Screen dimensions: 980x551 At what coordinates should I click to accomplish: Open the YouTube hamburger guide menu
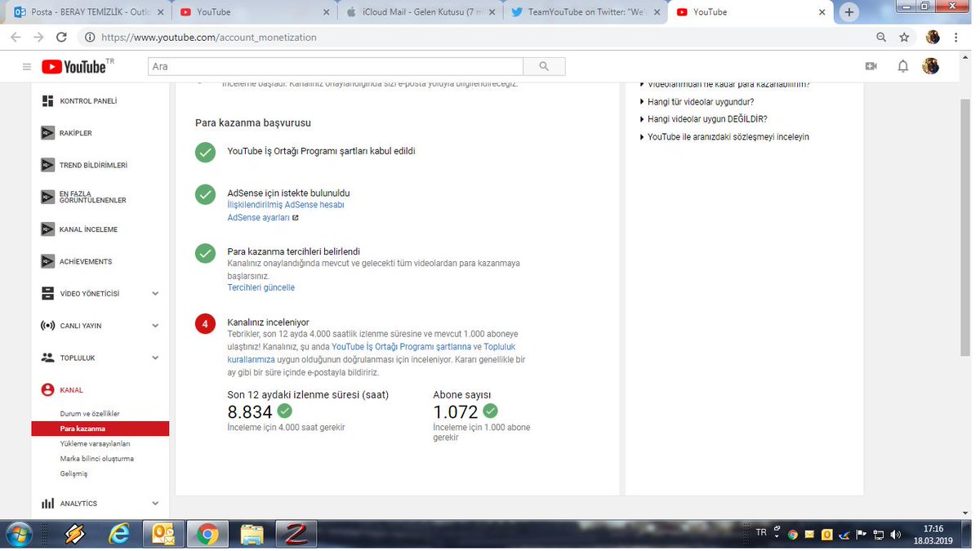click(27, 66)
